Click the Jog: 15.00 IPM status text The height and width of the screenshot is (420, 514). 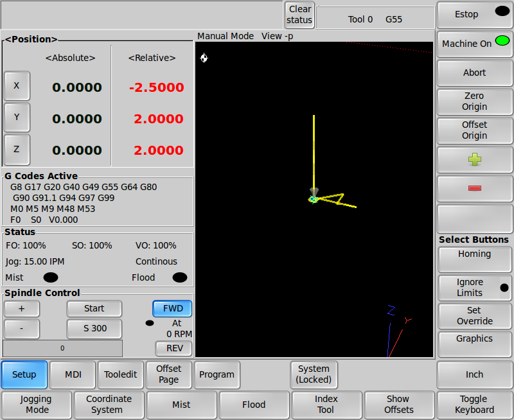[x=35, y=262]
